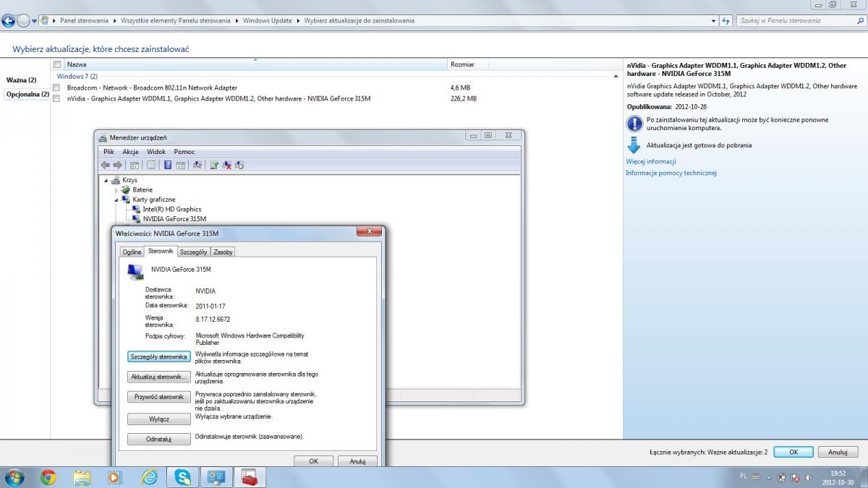Click Windows Start orb
Image resolution: width=868 pixels, height=488 pixels.
click(14, 477)
